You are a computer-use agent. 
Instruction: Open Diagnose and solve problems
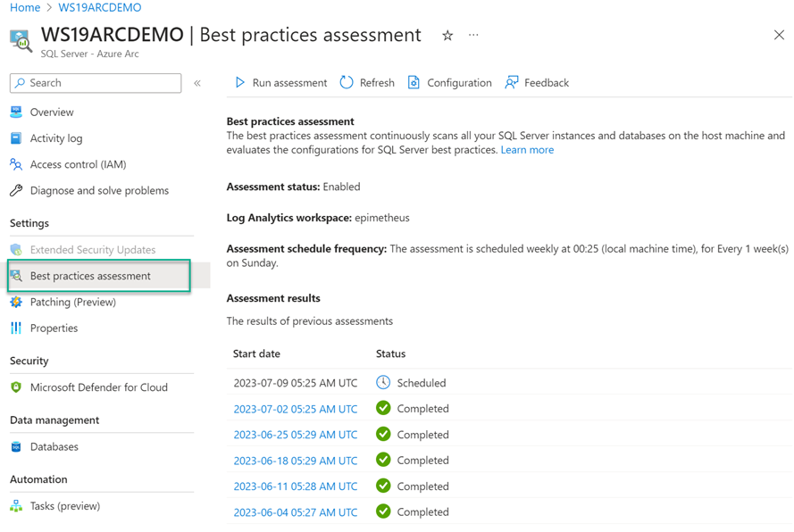point(98,190)
